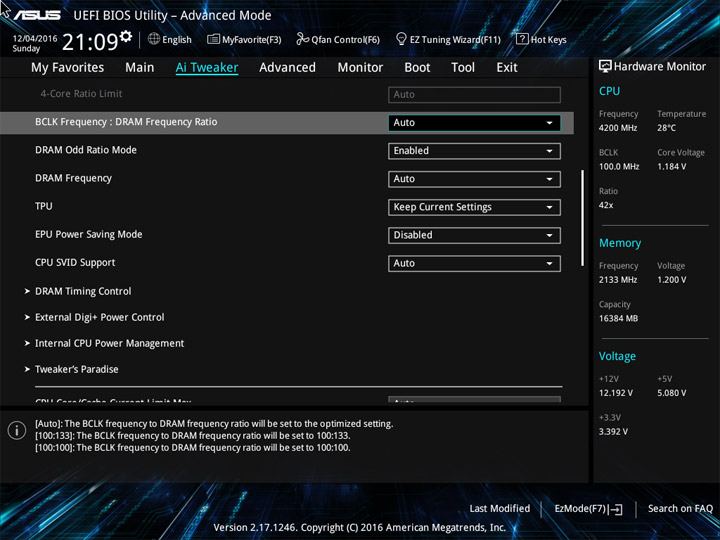Go to the Monitor tab

(x=360, y=68)
